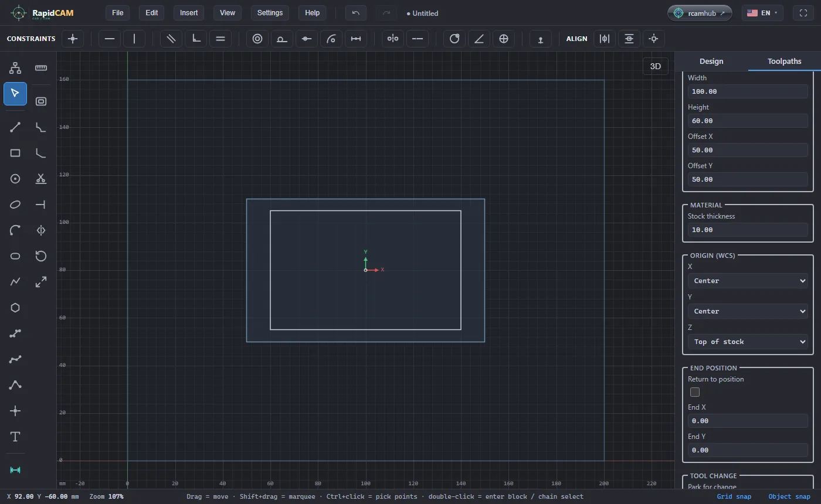The height and width of the screenshot is (504, 821).
Task: Toggle Object snap in status bar
Action: click(789, 496)
